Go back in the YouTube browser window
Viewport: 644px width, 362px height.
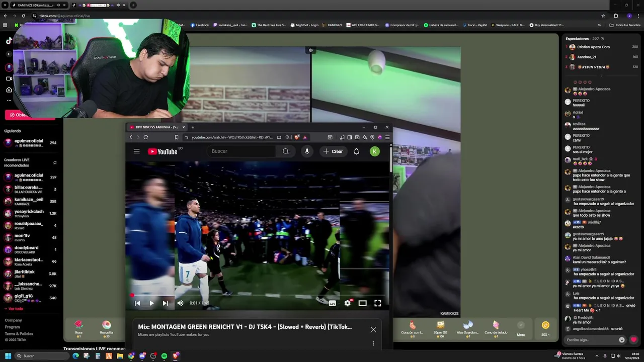click(x=131, y=137)
